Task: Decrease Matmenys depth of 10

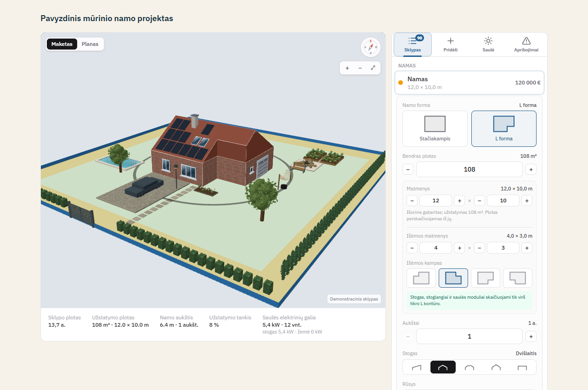Action: pyautogui.click(x=480, y=201)
